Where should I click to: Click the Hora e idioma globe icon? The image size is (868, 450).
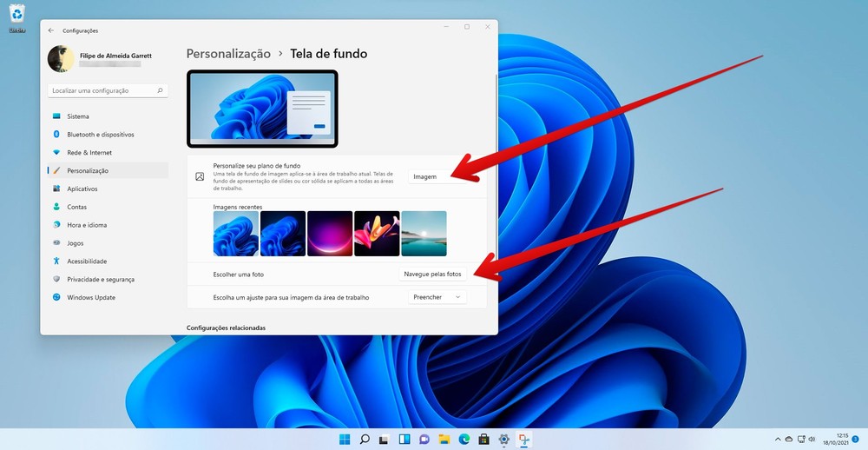click(56, 225)
